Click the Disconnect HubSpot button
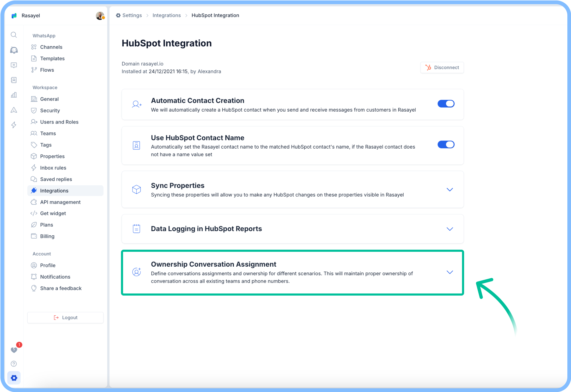This screenshot has height=392, width=571. pyautogui.click(x=442, y=68)
